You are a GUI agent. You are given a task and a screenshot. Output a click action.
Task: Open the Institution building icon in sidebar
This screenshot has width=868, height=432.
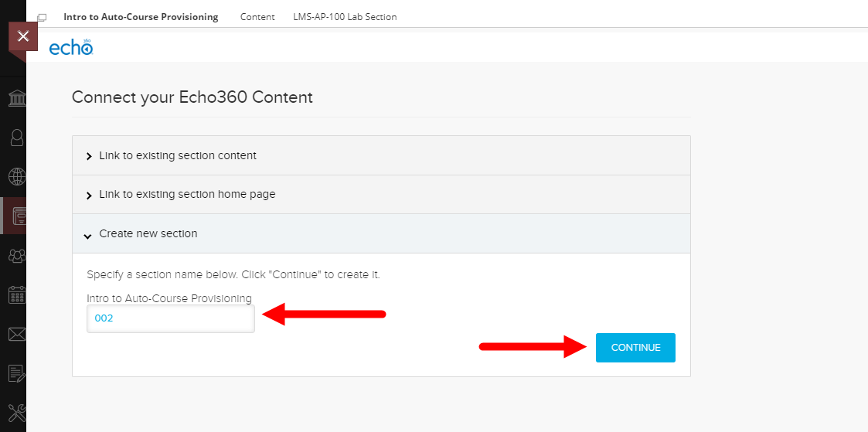(x=17, y=98)
